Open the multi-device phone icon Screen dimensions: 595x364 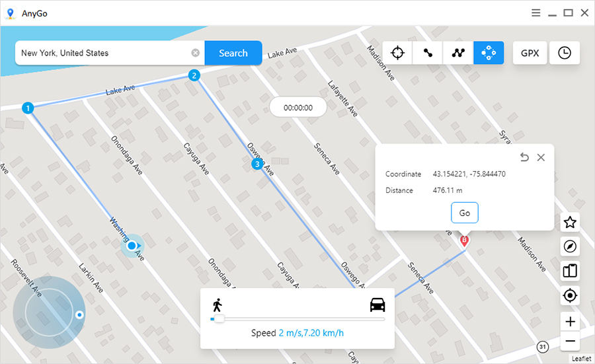(569, 270)
